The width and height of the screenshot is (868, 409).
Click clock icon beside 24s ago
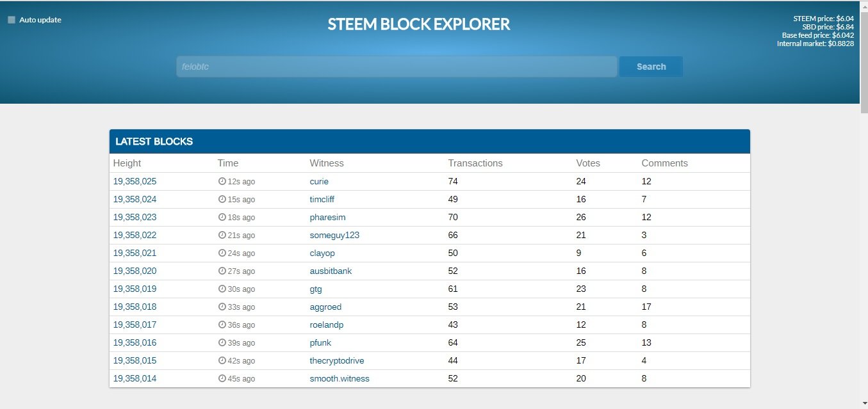click(222, 253)
